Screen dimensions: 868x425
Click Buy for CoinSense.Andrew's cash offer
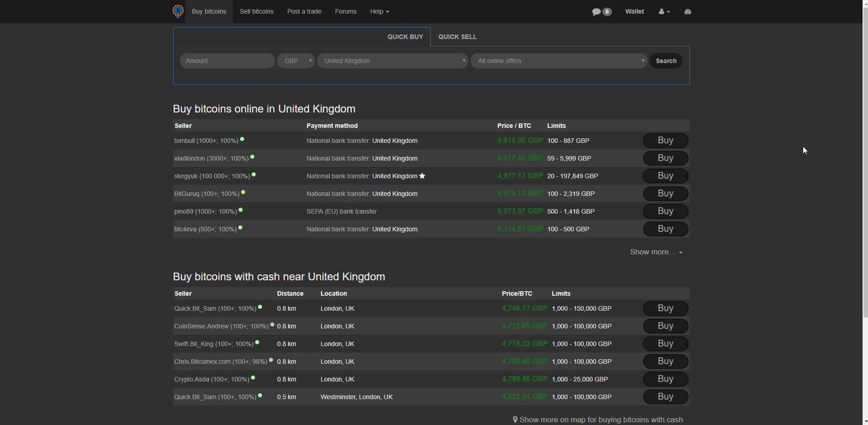coord(665,326)
